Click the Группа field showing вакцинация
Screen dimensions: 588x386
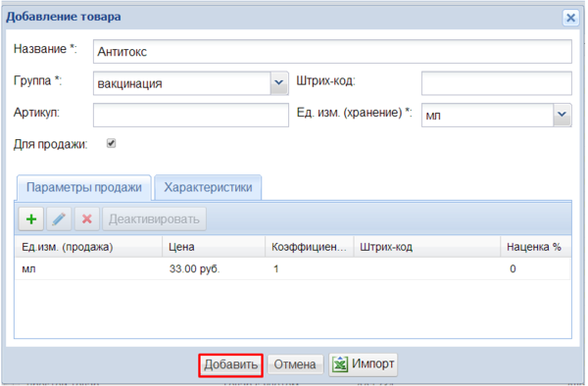(182, 83)
